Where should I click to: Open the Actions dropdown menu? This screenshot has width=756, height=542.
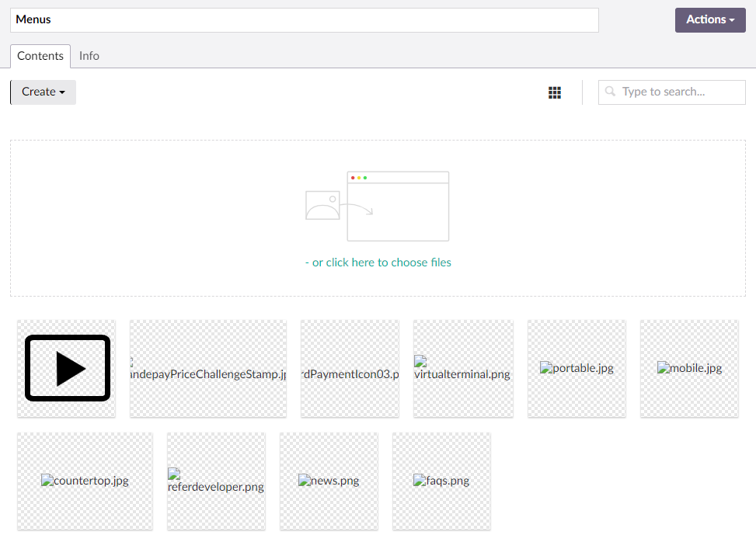710,20
